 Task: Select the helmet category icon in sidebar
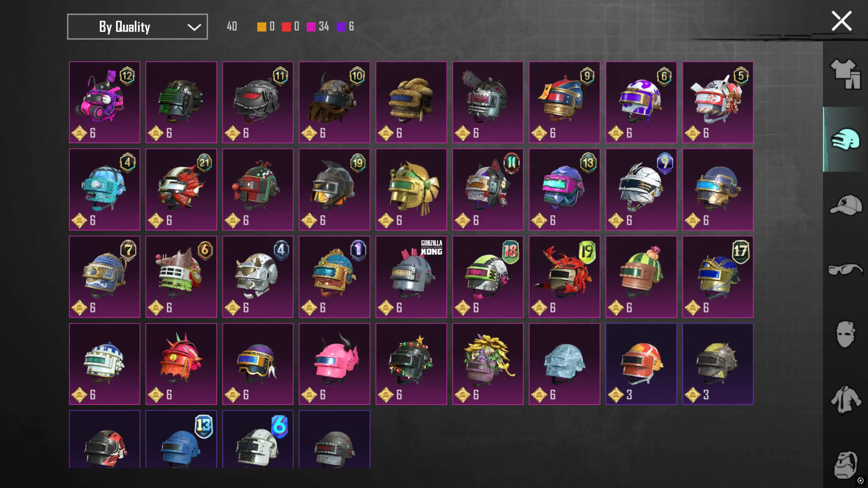click(845, 139)
